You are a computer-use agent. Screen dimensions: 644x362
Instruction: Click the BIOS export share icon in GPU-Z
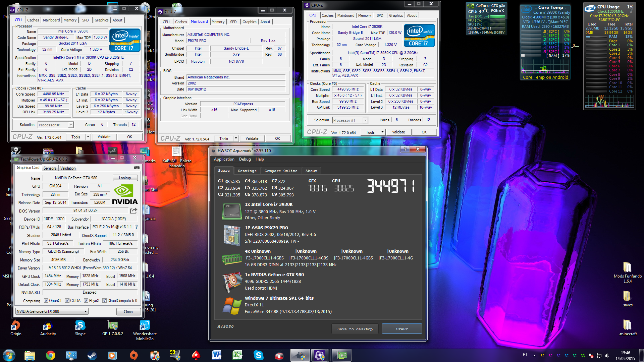[133, 211]
